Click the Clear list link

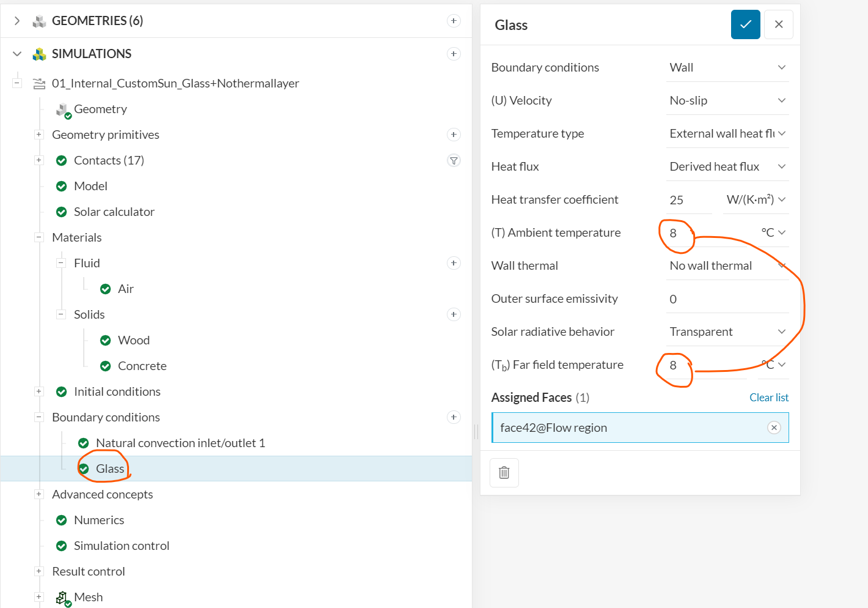[768, 398]
